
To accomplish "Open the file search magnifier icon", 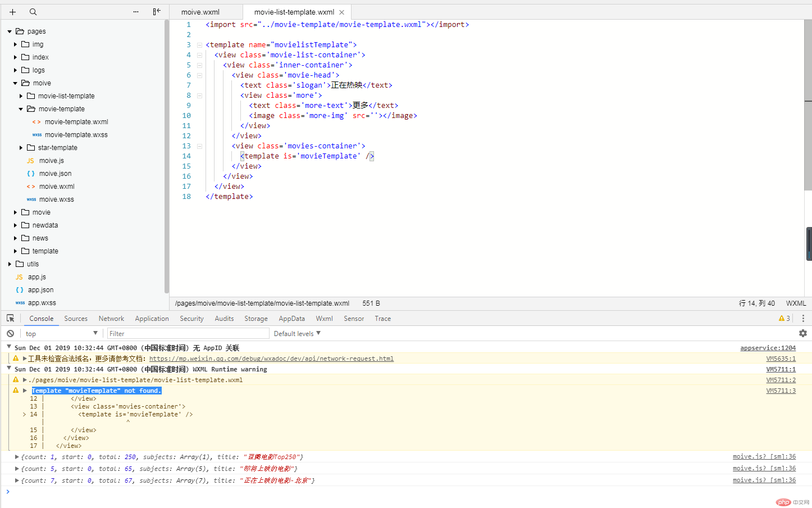I will click(x=33, y=12).
